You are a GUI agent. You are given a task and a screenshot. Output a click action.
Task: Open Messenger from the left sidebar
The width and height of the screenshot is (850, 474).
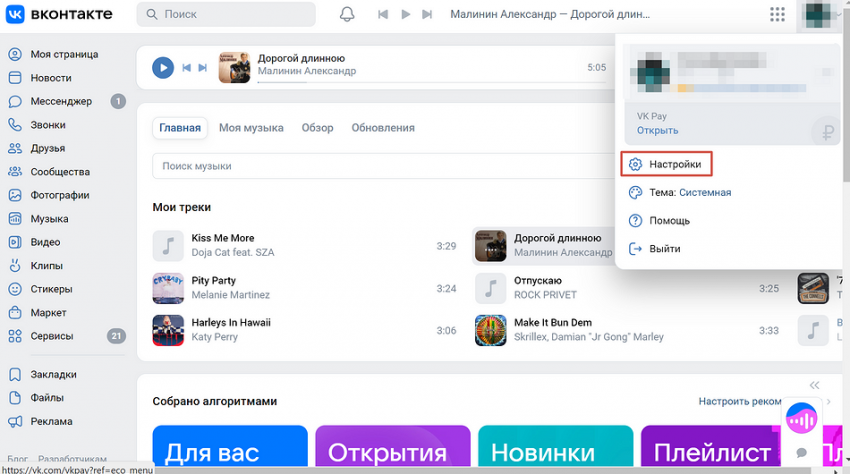point(61,101)
